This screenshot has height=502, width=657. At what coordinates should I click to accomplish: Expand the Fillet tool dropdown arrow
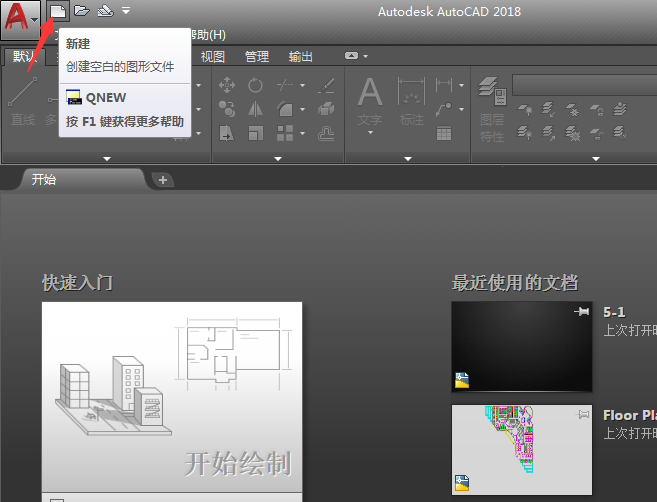pyautogui.click(x=303, y=110)
